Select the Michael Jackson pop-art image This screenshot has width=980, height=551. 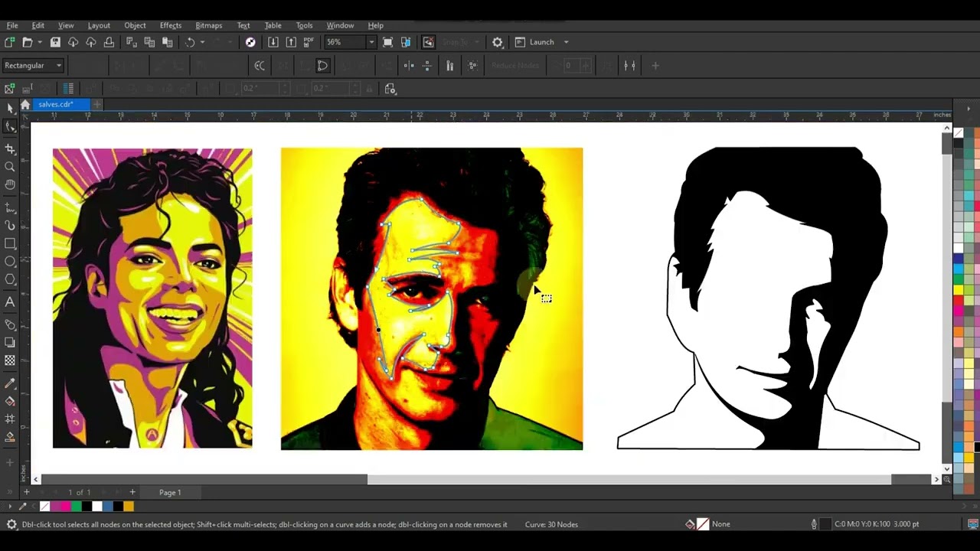(152, 298)
